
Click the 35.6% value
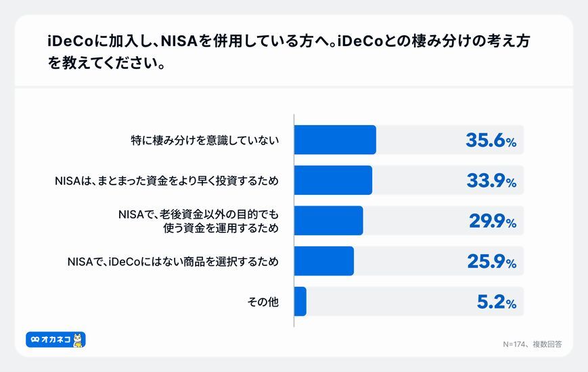pyautogui.click(x=491, y=141)
